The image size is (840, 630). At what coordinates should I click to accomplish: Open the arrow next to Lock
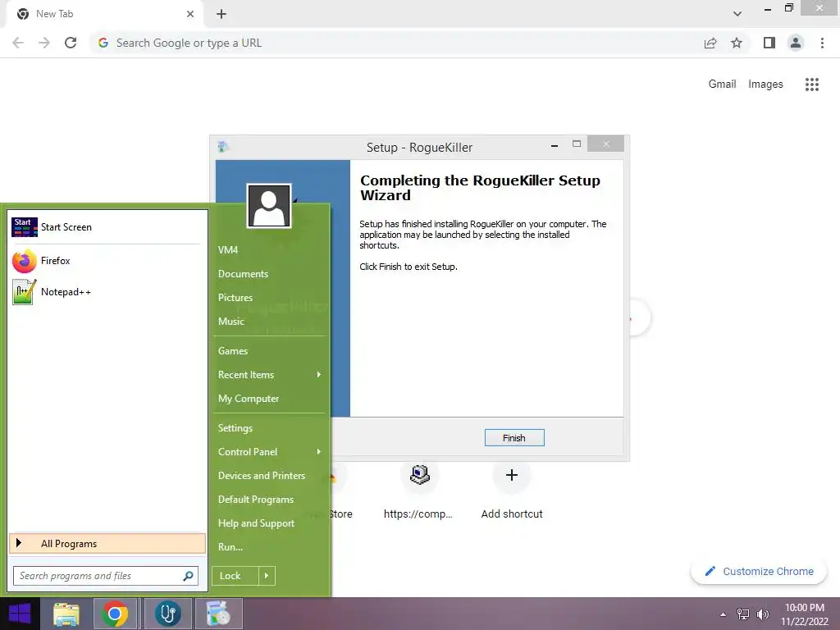(x=267, y=576)
